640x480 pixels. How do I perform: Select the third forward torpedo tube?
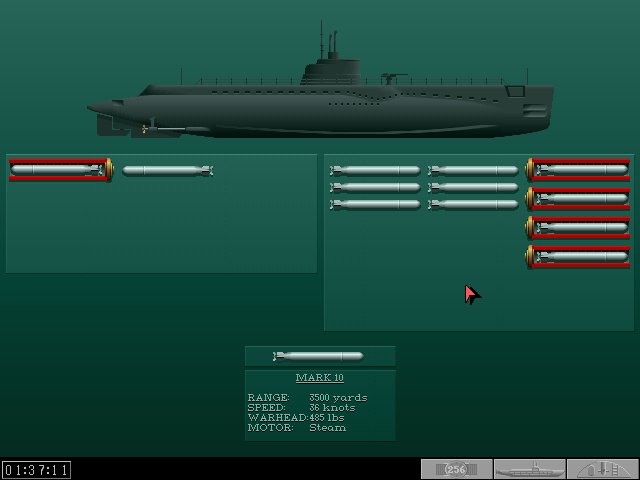point(578,227)
